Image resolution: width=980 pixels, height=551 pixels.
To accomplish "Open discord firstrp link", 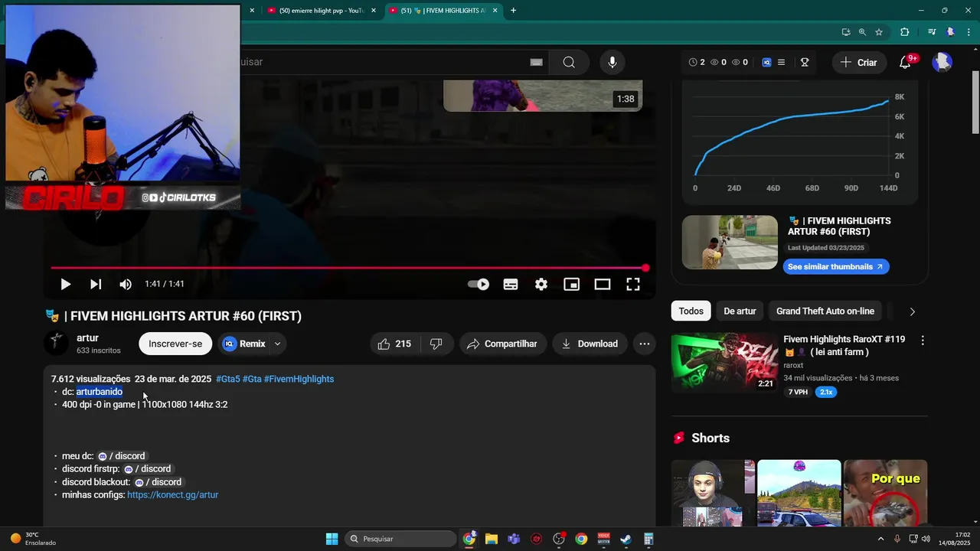I will 147,469.
